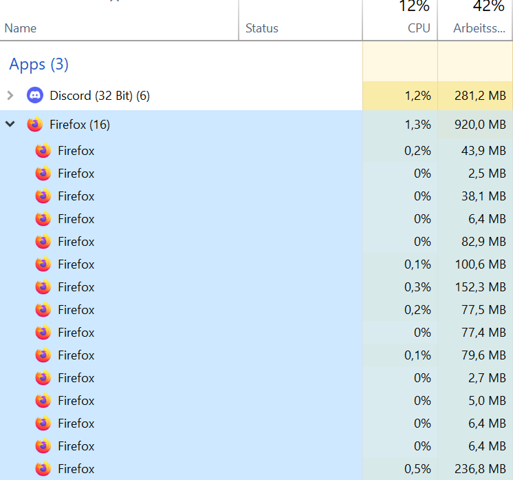Screen dimensions: 513x480
Task: Click the 0,3% CPU value
Action: click(418, 287)
